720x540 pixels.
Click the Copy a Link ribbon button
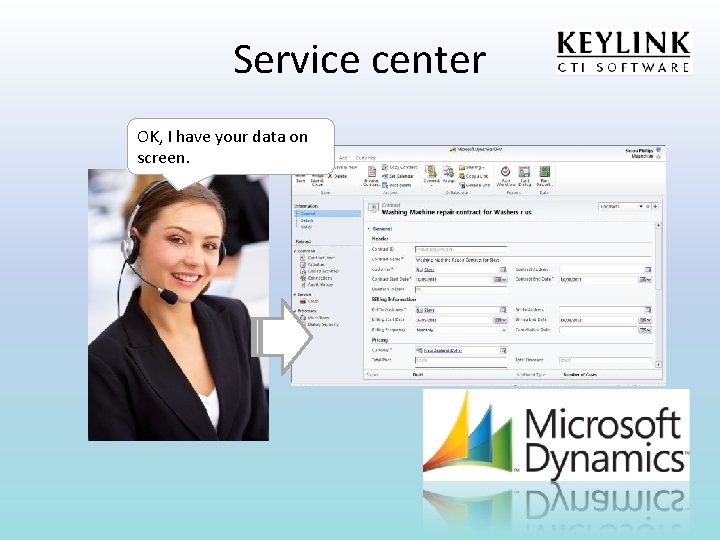click(473, 176)
